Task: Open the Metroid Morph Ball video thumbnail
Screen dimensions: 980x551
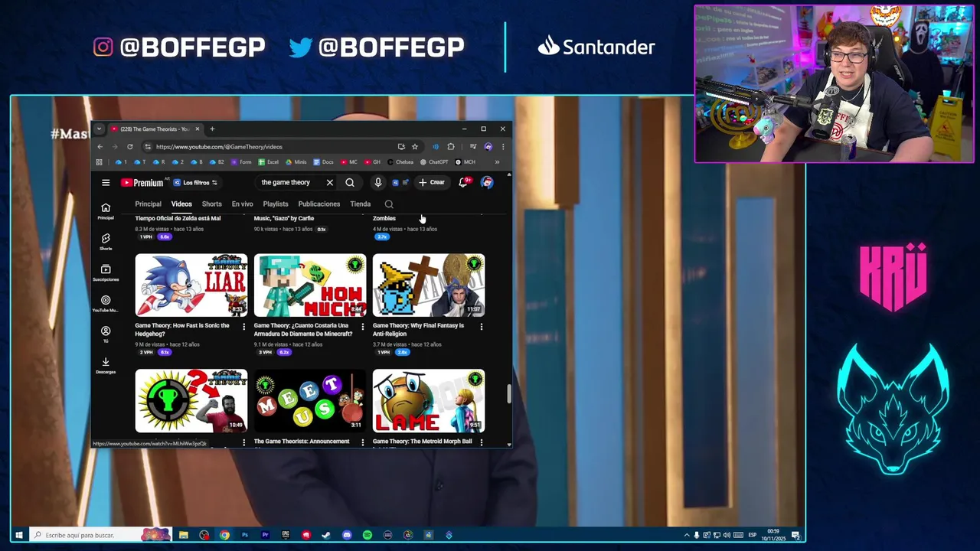Action: (429, 401)
